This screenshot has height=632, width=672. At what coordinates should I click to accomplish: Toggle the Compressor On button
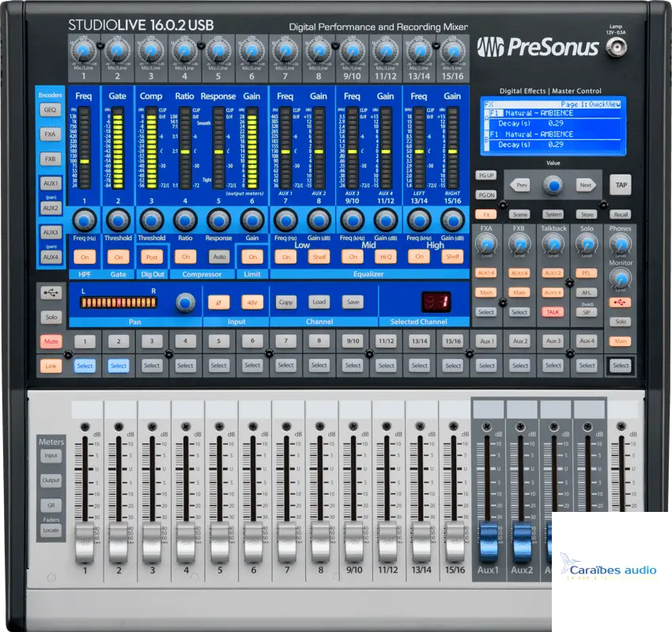(186, 257)
